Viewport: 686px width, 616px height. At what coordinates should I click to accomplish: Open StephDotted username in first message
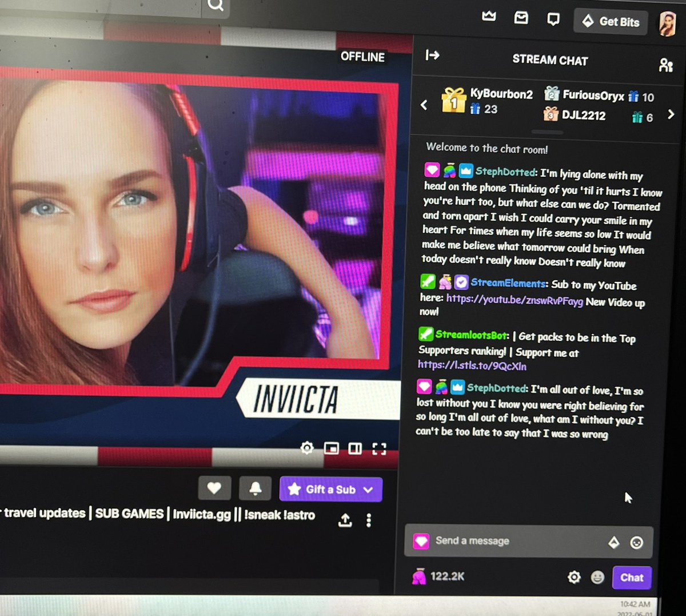click(x=505, y=172)
